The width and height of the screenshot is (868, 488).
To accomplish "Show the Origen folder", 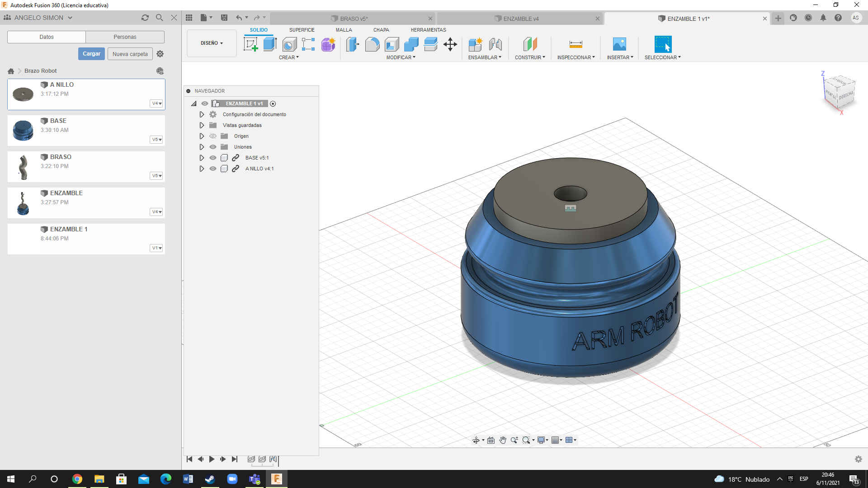I will pyautogui.click(x=213, y=136).
